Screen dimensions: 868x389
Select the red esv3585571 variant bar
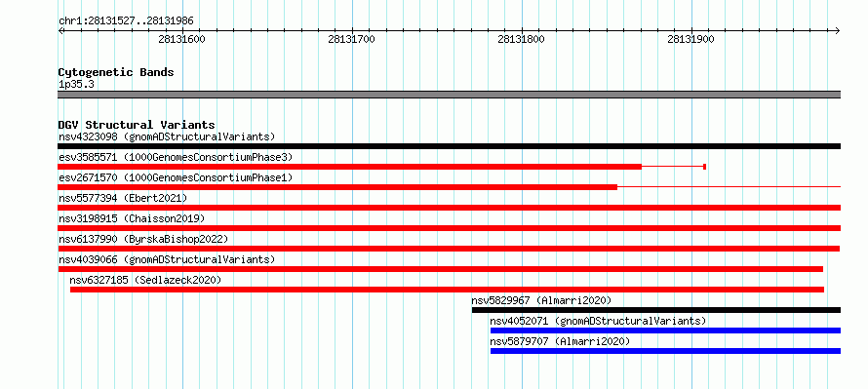point(350,167)
